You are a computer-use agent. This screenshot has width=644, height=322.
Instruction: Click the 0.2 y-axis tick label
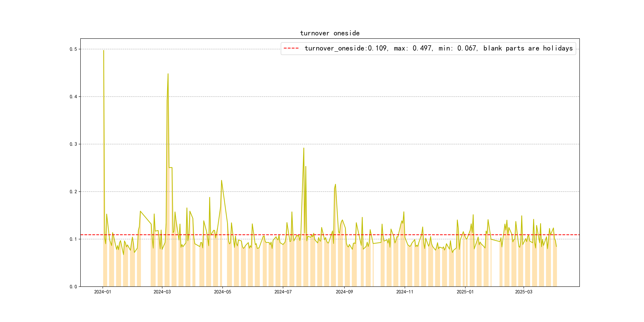point(73,192)
